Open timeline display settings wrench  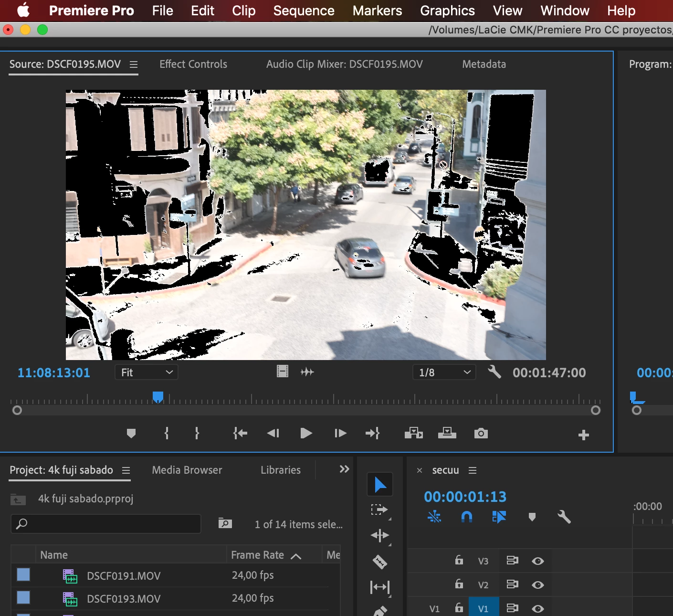(x=564, y=517)
